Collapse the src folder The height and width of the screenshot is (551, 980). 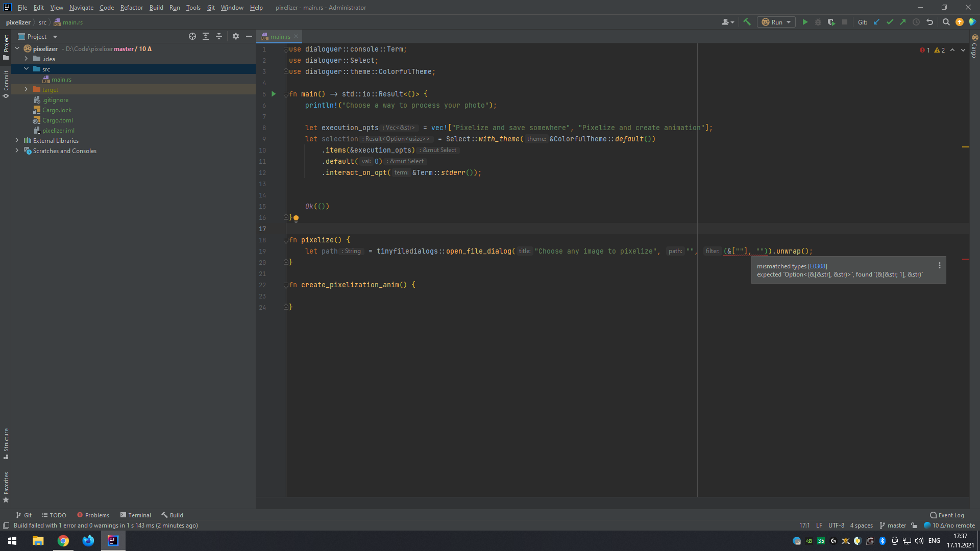(27, 69)
